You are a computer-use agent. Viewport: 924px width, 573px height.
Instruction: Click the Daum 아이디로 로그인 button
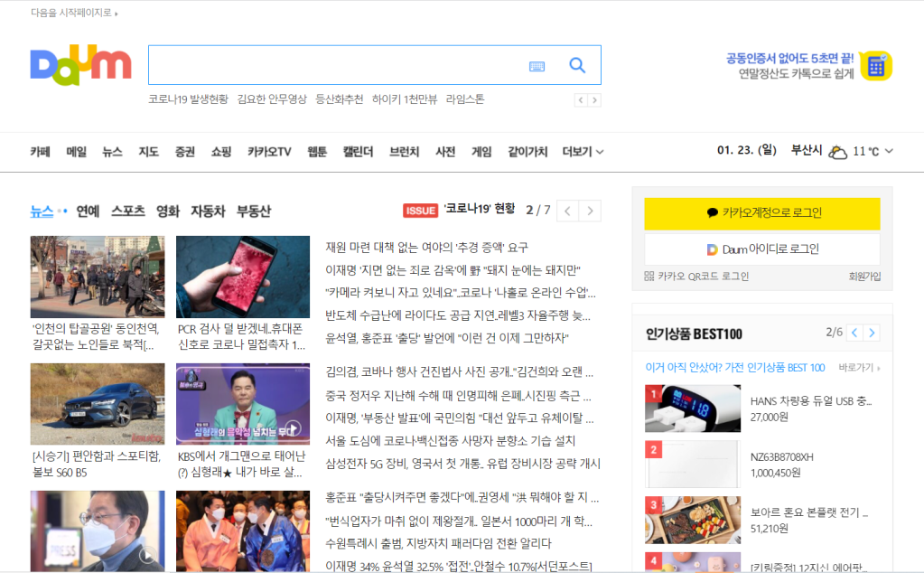[761, 249]
